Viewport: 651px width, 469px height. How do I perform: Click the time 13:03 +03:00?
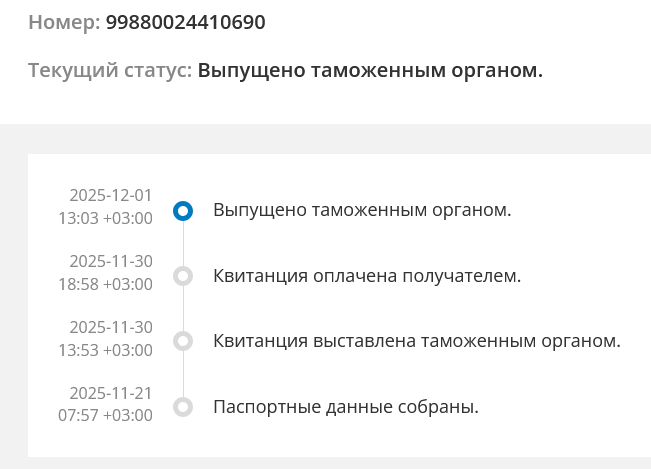(x=105, y=218)
